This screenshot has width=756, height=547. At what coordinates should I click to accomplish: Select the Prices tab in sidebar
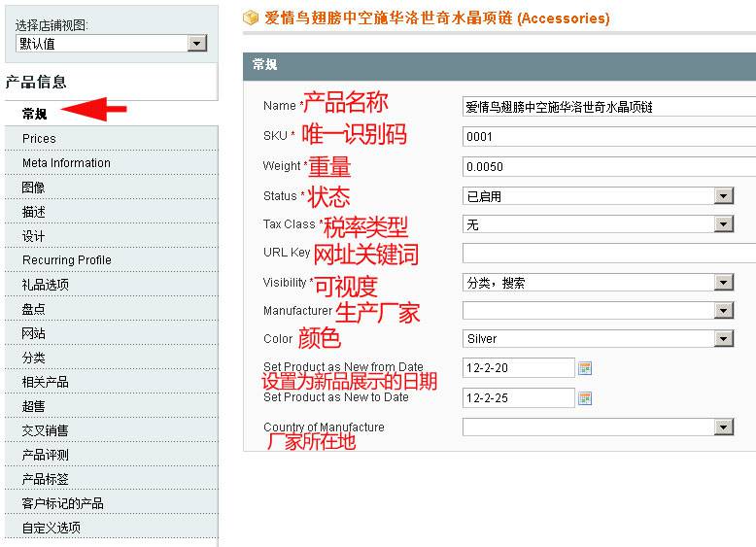(40, 139)
